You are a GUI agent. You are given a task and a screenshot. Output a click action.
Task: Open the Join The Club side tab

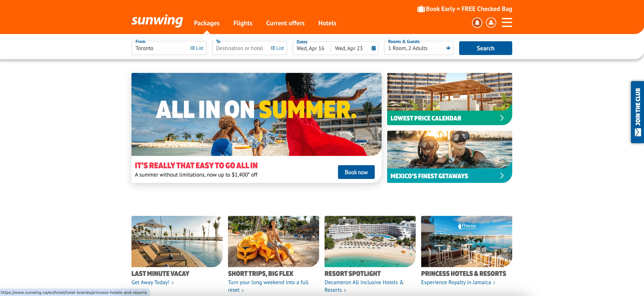[x=637, y=112]
